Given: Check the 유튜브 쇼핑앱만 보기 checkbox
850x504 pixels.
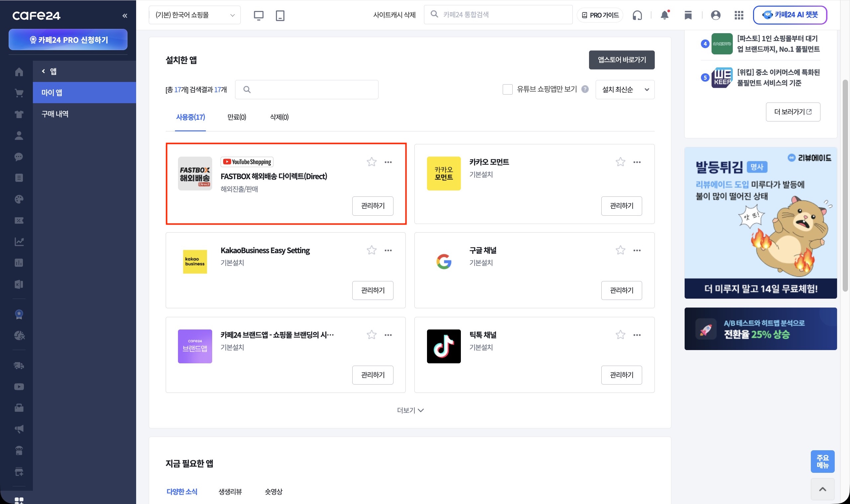Looking at the screenshot, I should (x=507, y=89).
